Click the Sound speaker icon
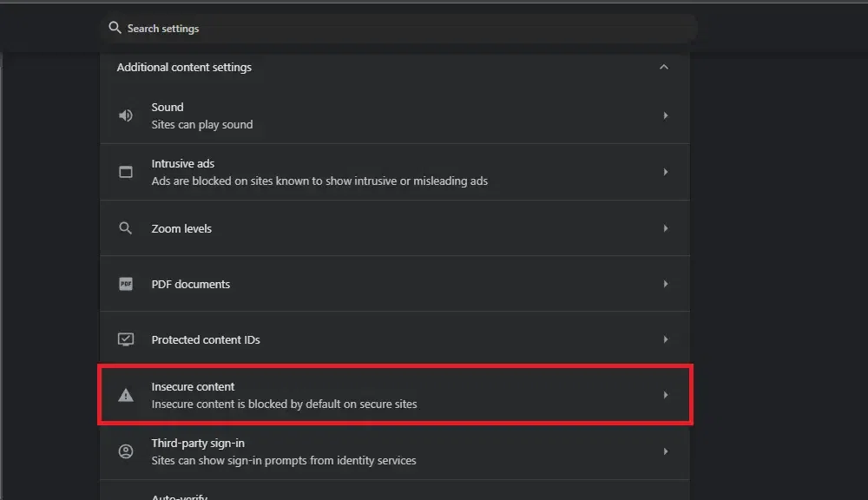Viewport: 868px width, 500px height. 126,115
